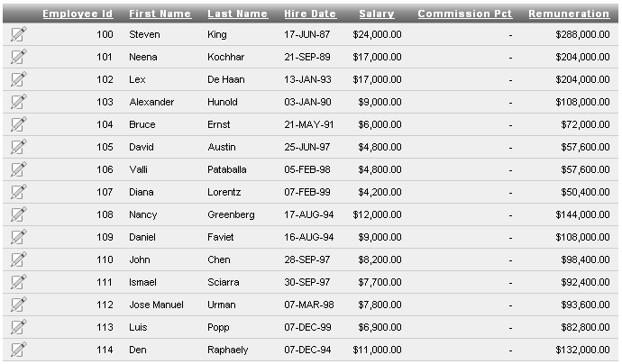The height and width of the screenshot is (364, 622).
Task: Click edit pencil for Alexander Hunold
Action: click(x=19, y=102)
